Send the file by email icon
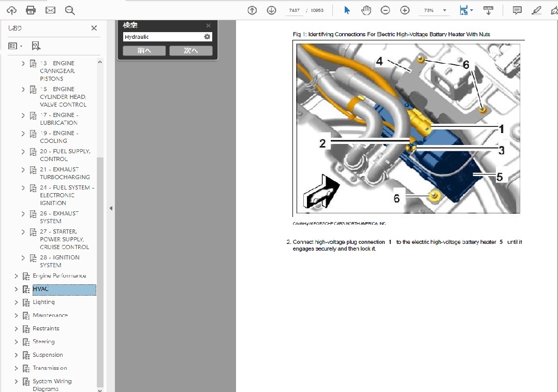The image size is (558, 392). [51, 10]
